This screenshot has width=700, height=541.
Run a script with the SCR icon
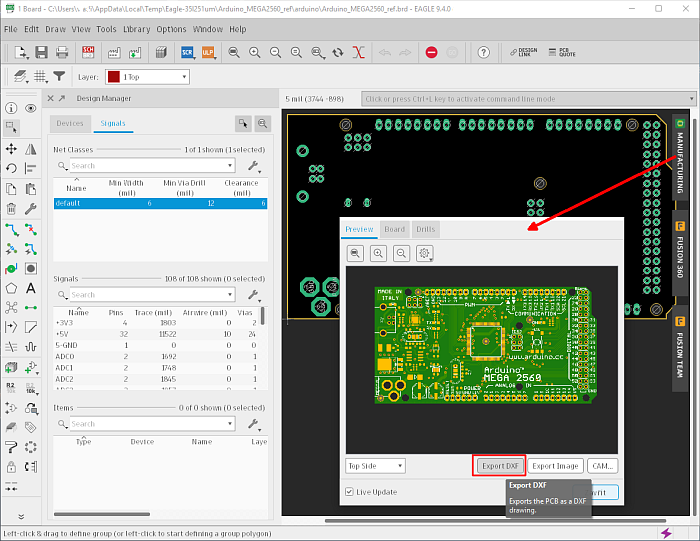186,52
